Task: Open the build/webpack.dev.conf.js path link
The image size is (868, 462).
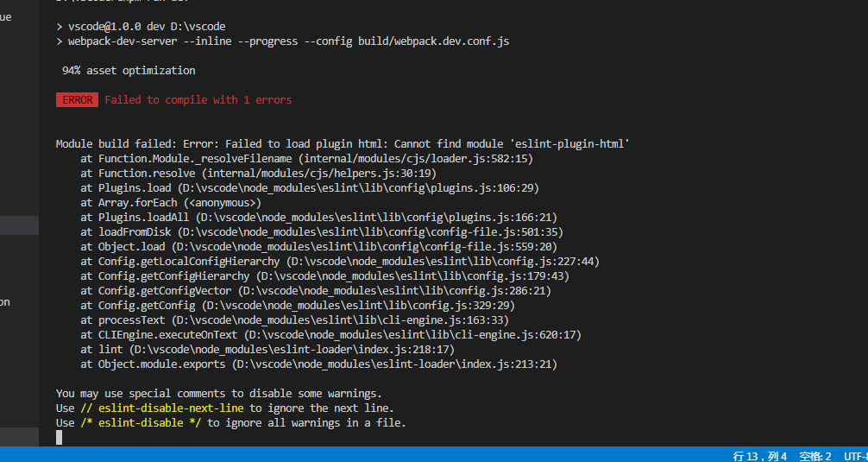Action: [433, 41]
